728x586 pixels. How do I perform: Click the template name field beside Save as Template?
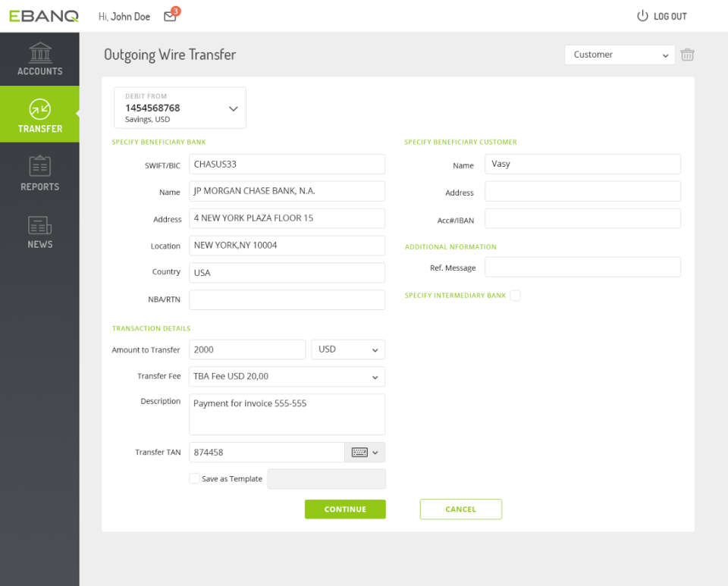point(326,479)
